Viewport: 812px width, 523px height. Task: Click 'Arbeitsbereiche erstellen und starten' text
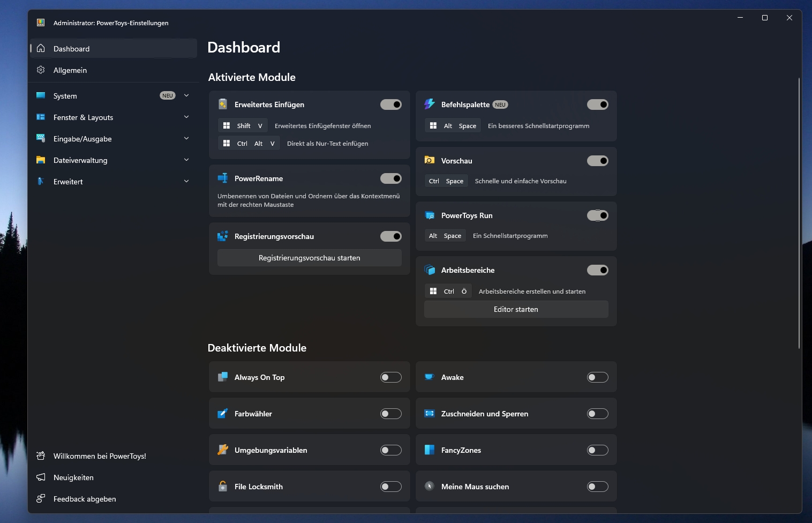point(532,292)
